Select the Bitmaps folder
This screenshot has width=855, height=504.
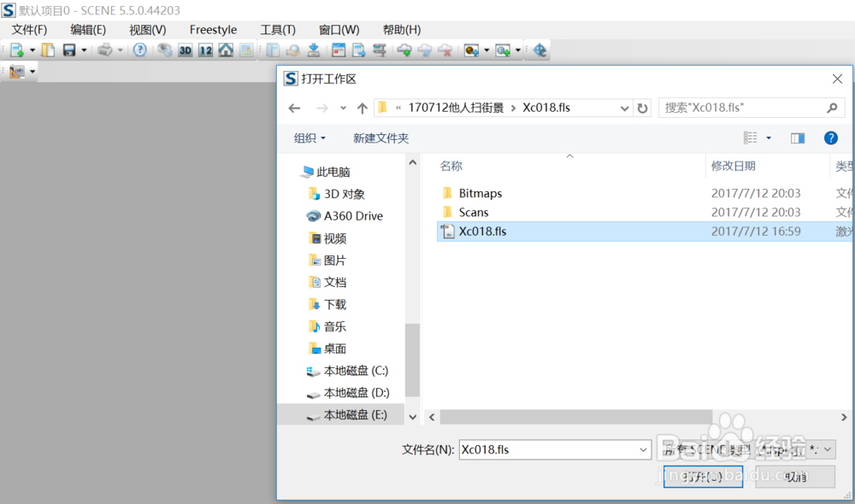point(480,193)
